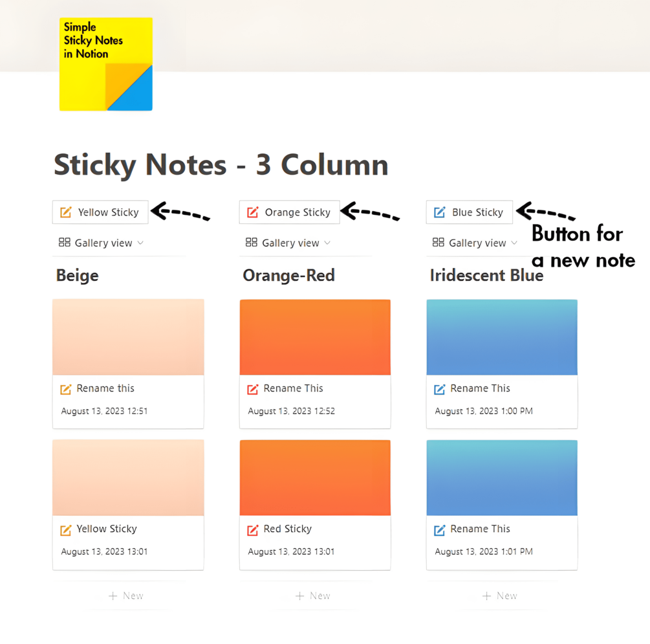Click the Blue Sticky new note button

(469, 212)
